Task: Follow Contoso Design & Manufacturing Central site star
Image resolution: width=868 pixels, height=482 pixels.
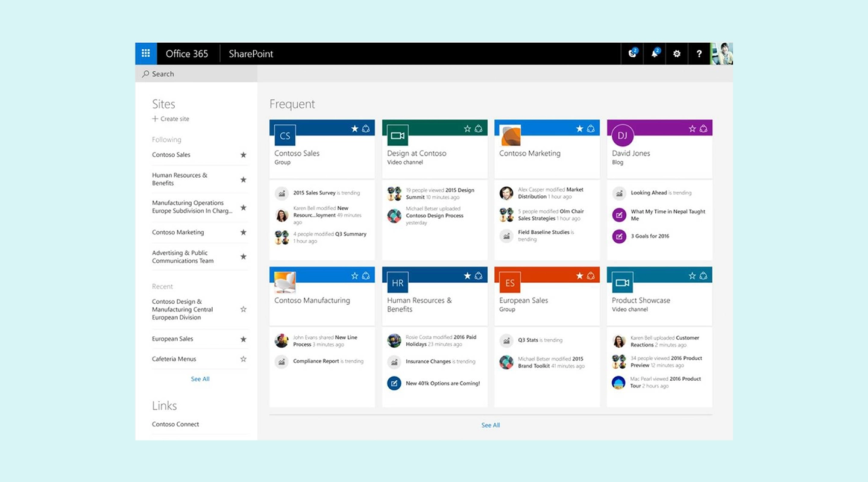Action: tap(244, 309)
